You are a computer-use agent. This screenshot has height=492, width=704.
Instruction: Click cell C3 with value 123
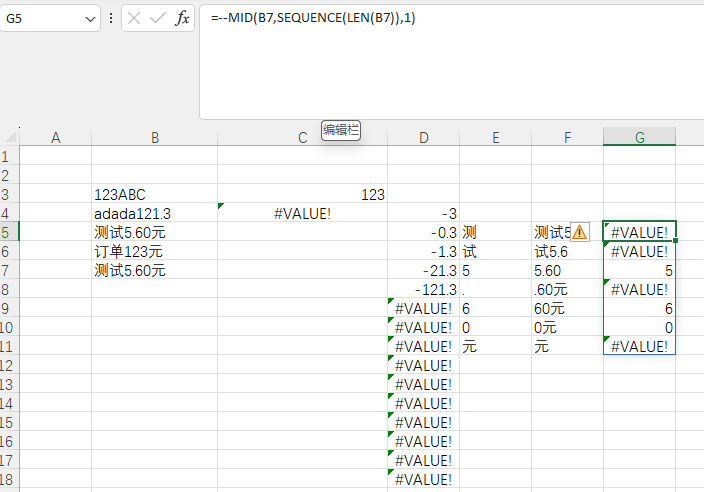point(303,194)
